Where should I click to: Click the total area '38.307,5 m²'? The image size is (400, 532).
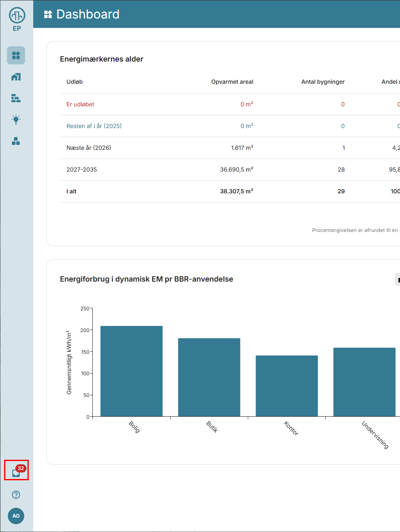(237, 191)
